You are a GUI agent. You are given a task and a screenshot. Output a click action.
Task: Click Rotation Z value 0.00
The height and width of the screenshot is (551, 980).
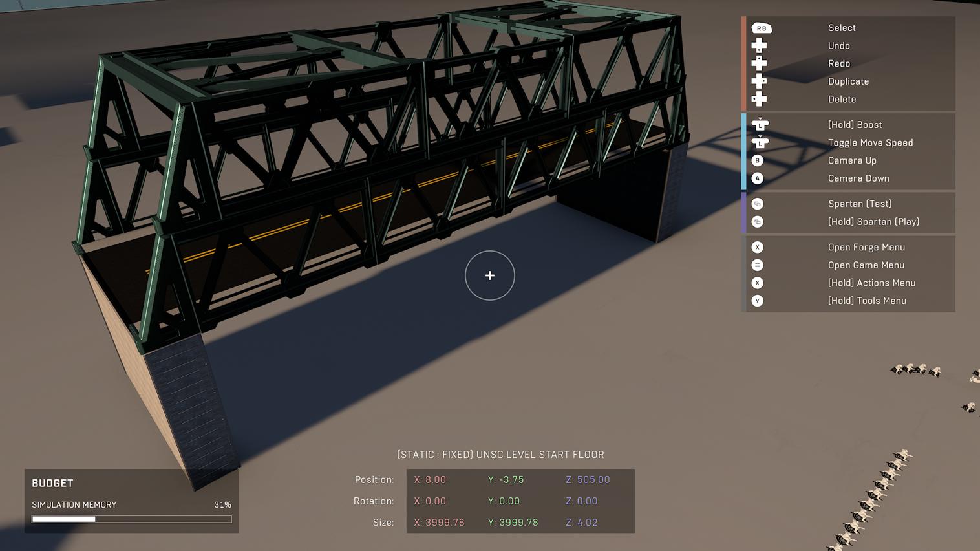[x=582, y=501]
